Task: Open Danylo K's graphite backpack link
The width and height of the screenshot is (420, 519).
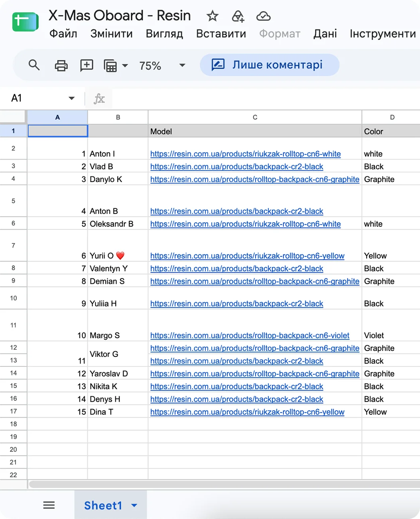Action: (x=255, y=179)
